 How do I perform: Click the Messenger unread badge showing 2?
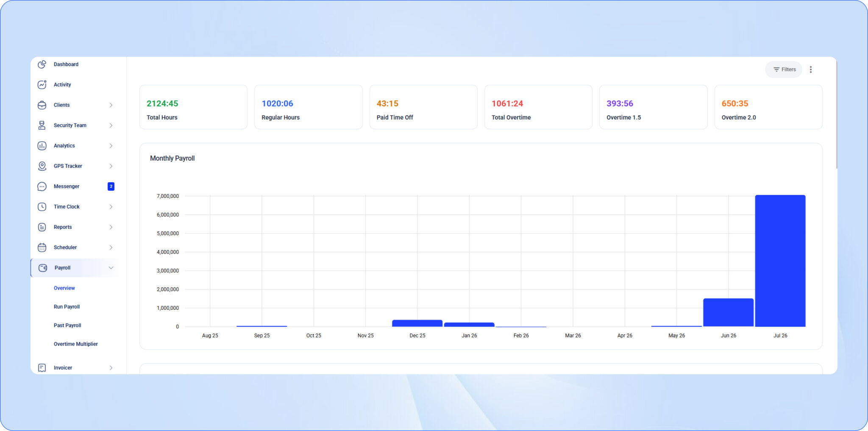(111, 186)
